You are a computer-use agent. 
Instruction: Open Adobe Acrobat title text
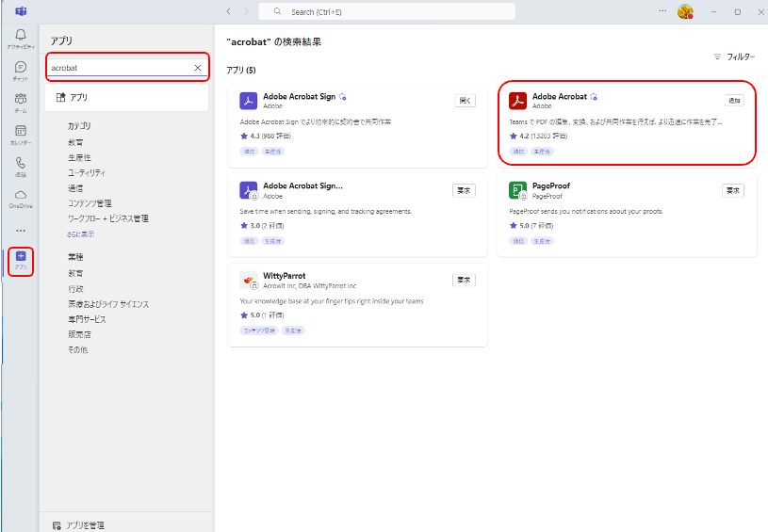560,96
